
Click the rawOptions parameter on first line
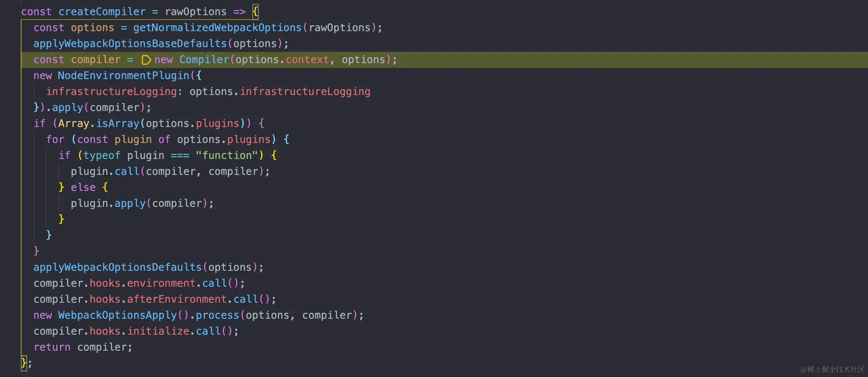tap(196, 12)
